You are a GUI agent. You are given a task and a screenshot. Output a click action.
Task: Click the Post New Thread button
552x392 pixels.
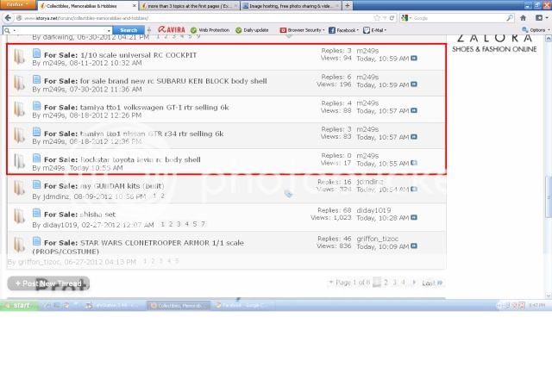pyautogui.click(x=48, y=283)
